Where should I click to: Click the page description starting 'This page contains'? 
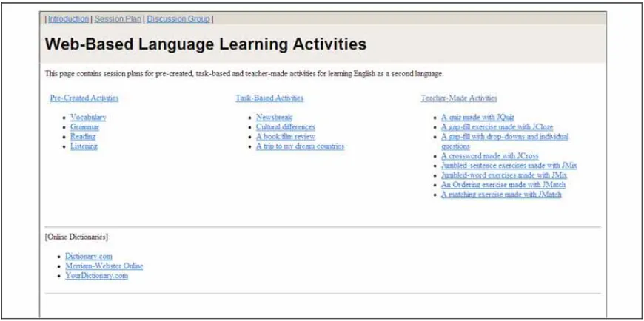244,74
